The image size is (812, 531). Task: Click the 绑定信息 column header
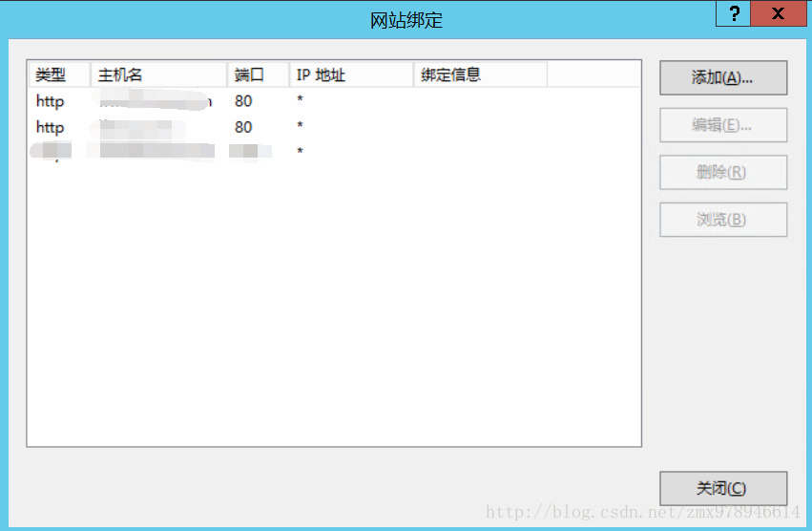(450, 74)
